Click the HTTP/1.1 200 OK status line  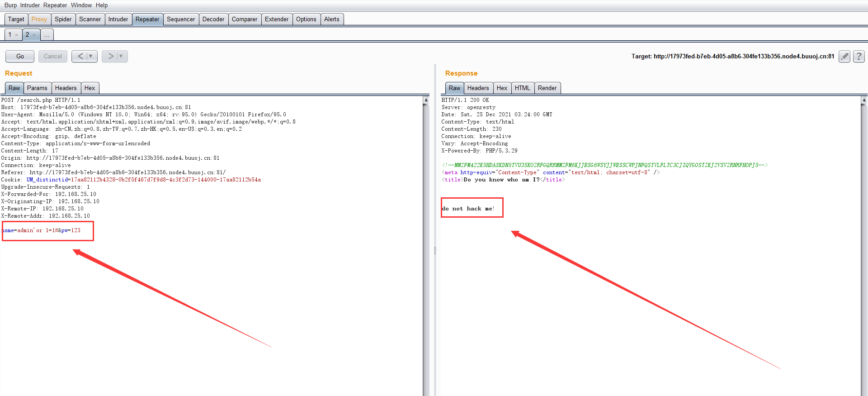click(x=465, y=100)
